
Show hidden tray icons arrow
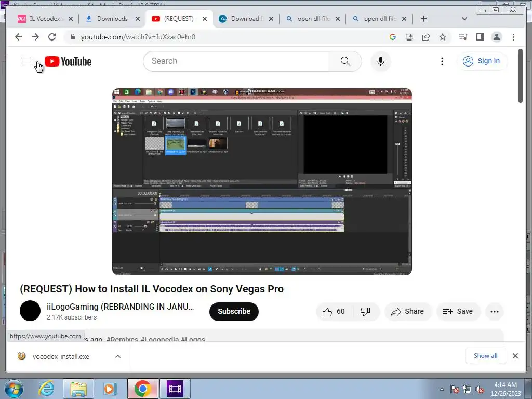click(x=442, y=389)
